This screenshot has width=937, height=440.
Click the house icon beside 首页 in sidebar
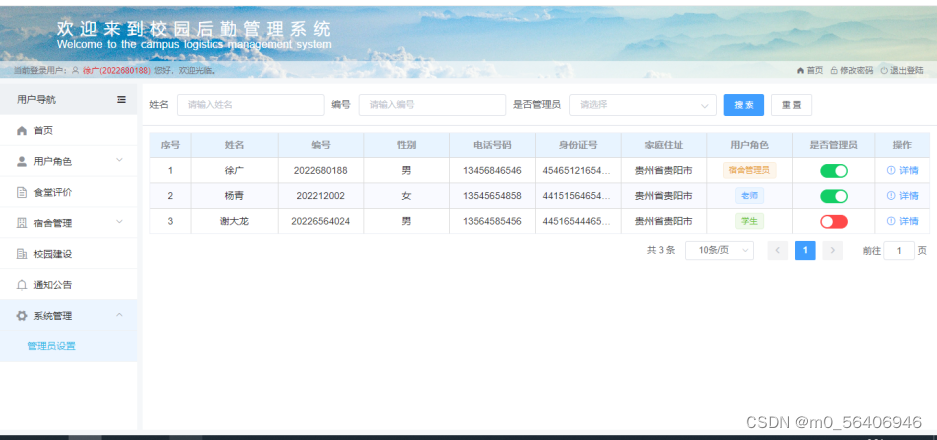(x=22, y=130)
